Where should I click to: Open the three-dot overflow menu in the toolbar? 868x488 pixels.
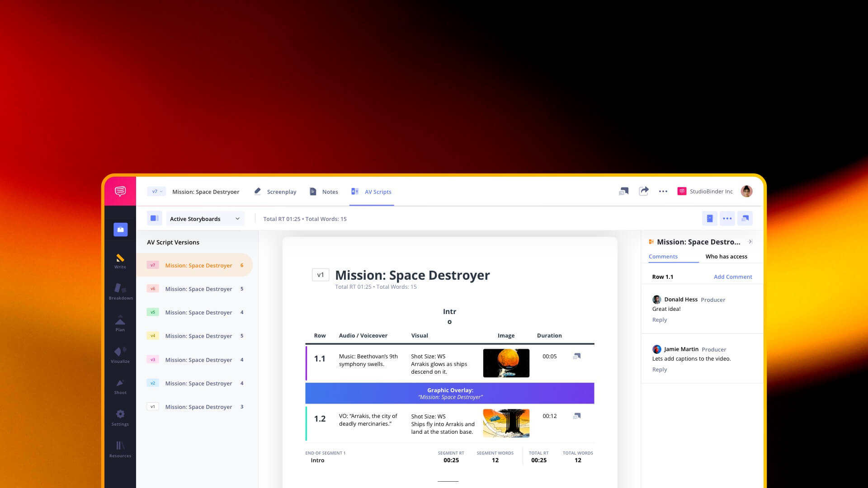[x=663, y=191]
